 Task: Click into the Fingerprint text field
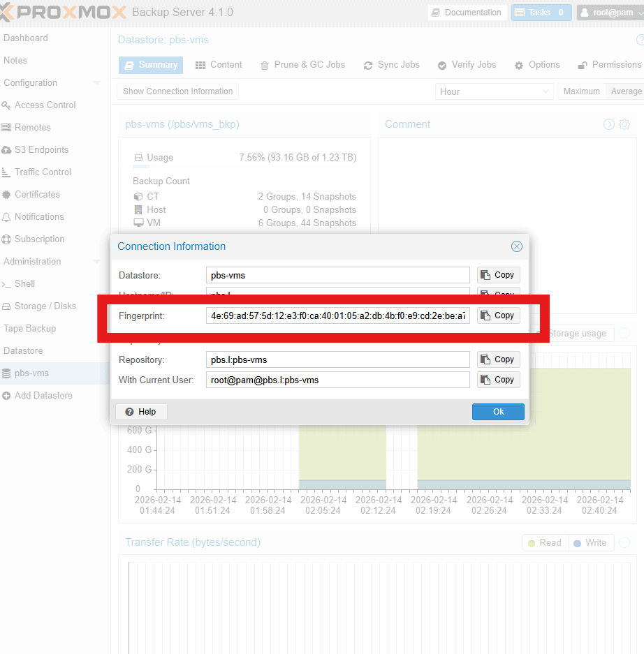tap(338, 316)
